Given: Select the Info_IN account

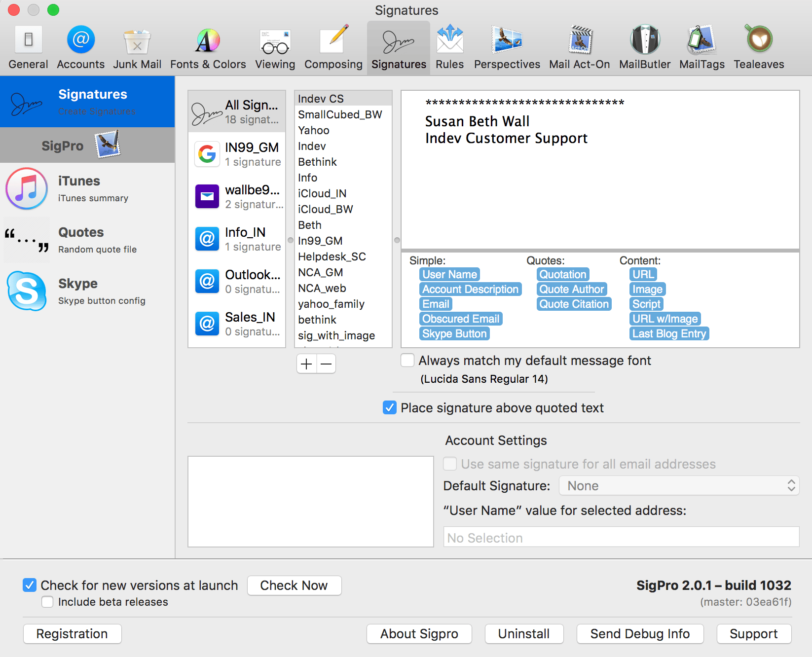Looking at the screenshot, I should point(237,239).
